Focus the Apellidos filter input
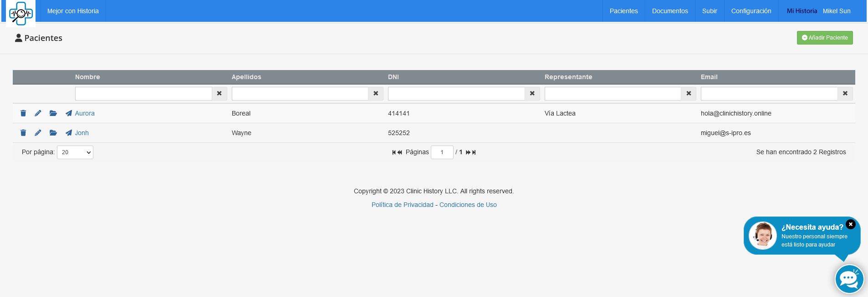The width and height of the screenshot is (868, 297). [x=300, y=94]
